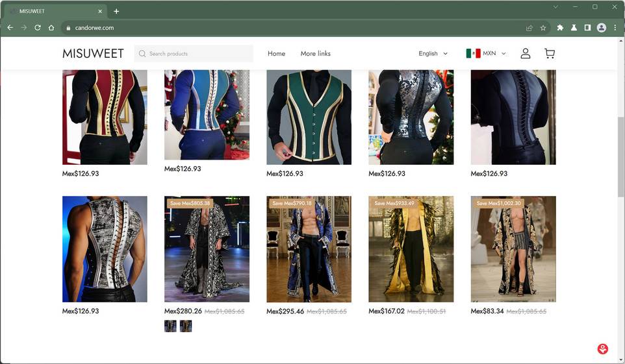
Task: Select the MISUWEET browser tab
Action: point(56,11)
